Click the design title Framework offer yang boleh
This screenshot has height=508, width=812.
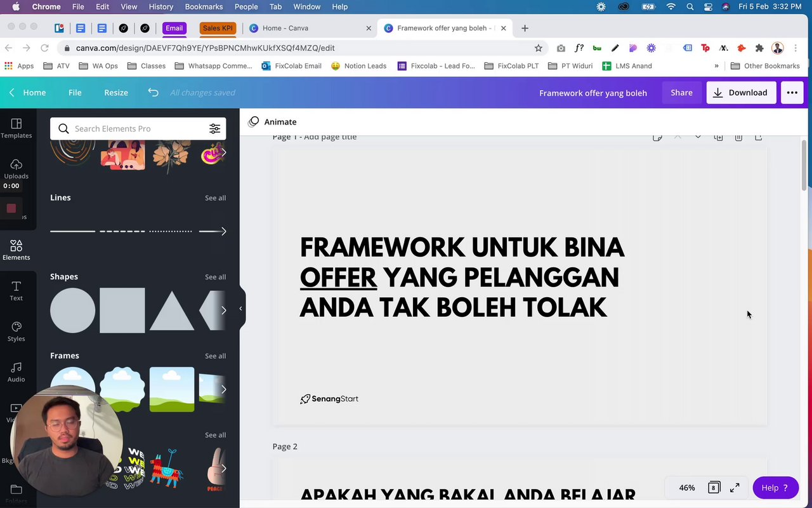pos(593,93)
